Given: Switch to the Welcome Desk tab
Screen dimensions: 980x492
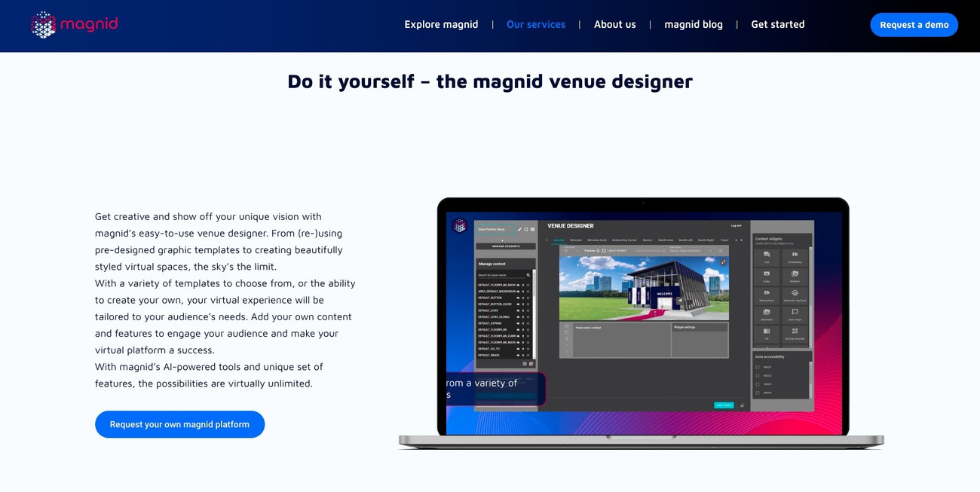Looking at the screenshot, I should (x=597, y=240).
